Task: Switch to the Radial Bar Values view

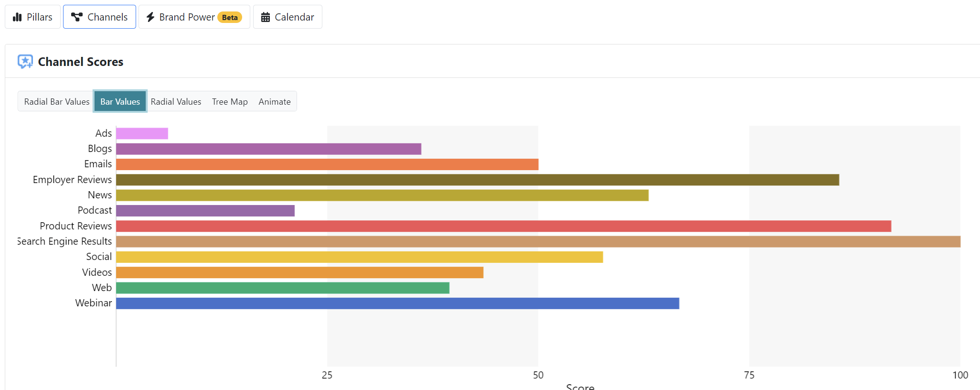Action: pos(57,102)
